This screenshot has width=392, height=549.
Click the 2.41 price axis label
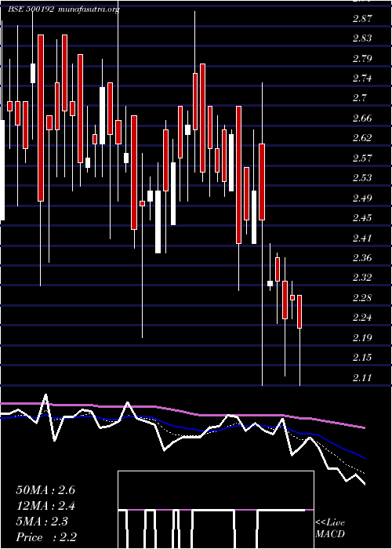pyautogui.click(x=362, y=238)
